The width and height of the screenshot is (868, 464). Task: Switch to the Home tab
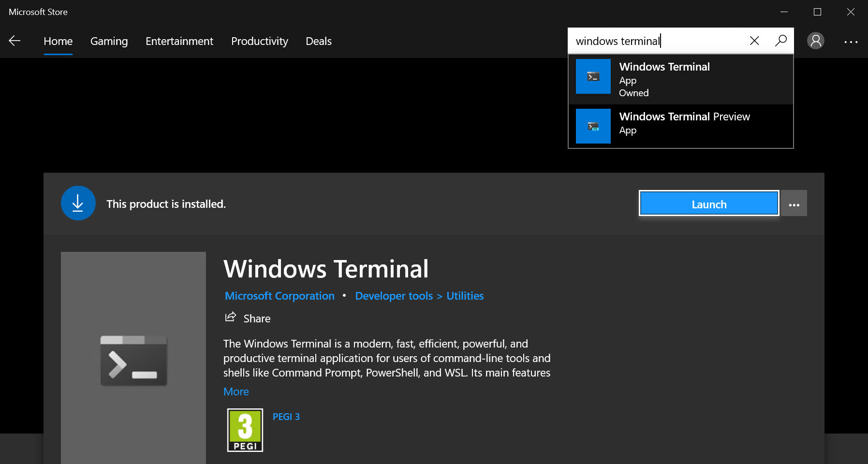click(x=58, y=42)
